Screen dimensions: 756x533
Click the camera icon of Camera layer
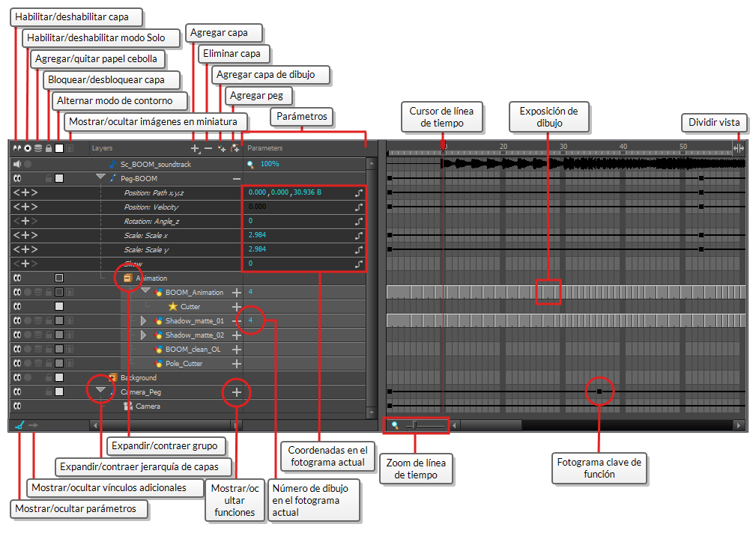pos(128,406)
